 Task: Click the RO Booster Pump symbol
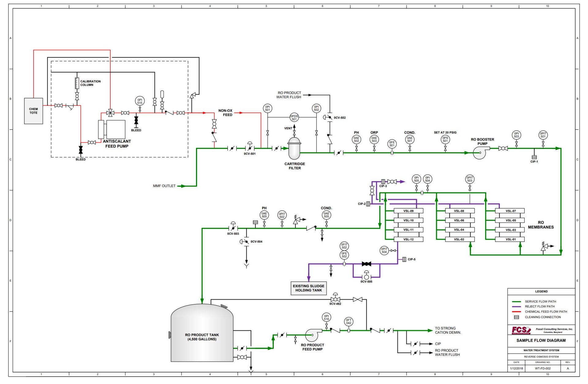(x=481, y=152)
